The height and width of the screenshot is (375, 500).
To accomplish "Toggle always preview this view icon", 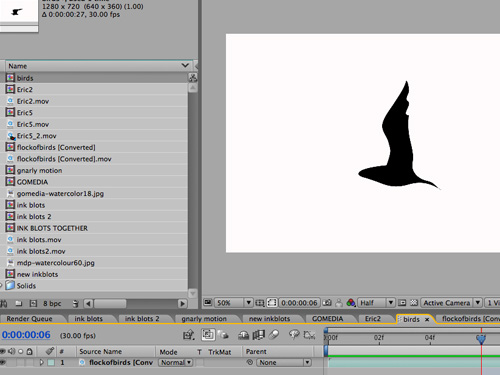I will (x=208, y=302).
